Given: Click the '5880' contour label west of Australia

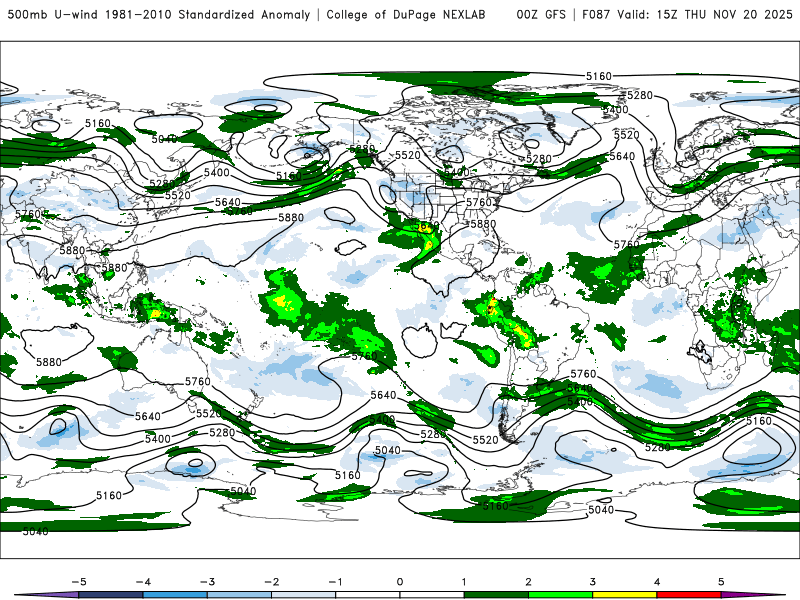Looking at the screenshot, I should pyautogui.click(x=49, y=362).
